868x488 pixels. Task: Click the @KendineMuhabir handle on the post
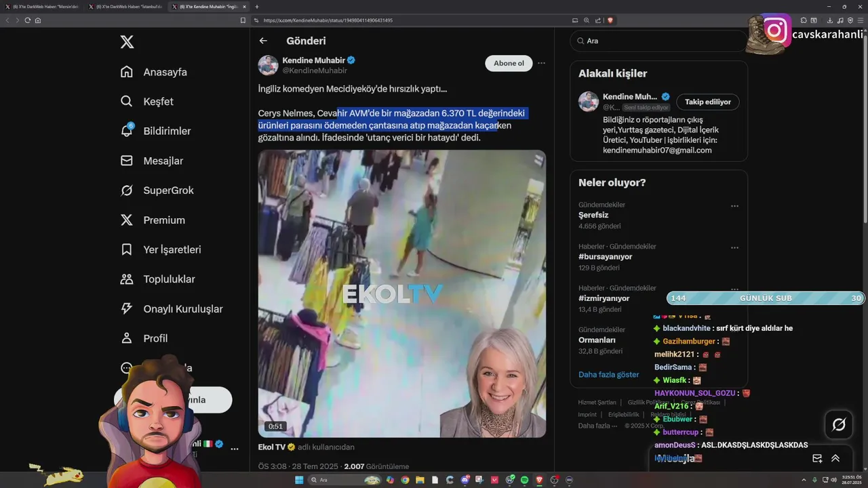click(x=315, y=70)
